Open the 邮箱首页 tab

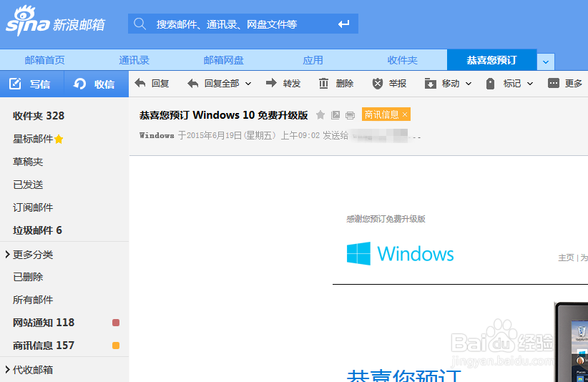coord(44,60)
